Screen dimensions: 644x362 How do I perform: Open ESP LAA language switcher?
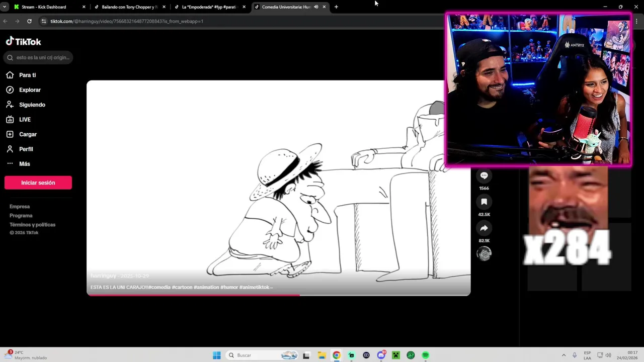click(x=588, y=355)
